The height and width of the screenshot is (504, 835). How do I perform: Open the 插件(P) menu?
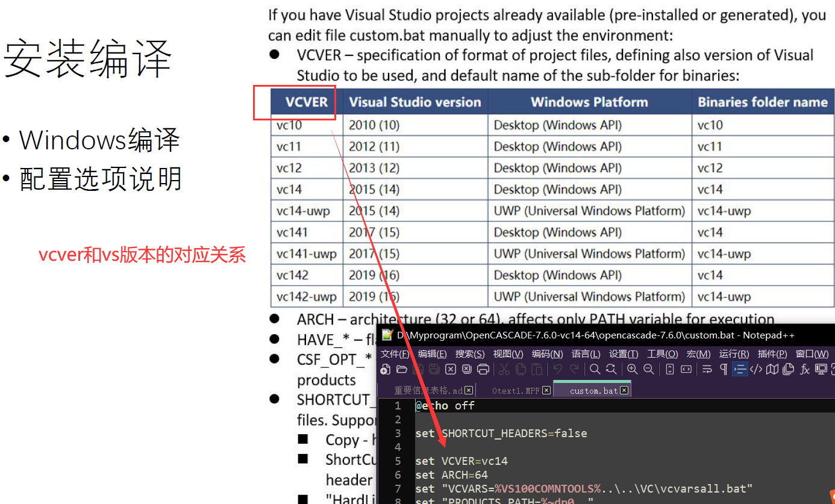click(x=772, y=354)
